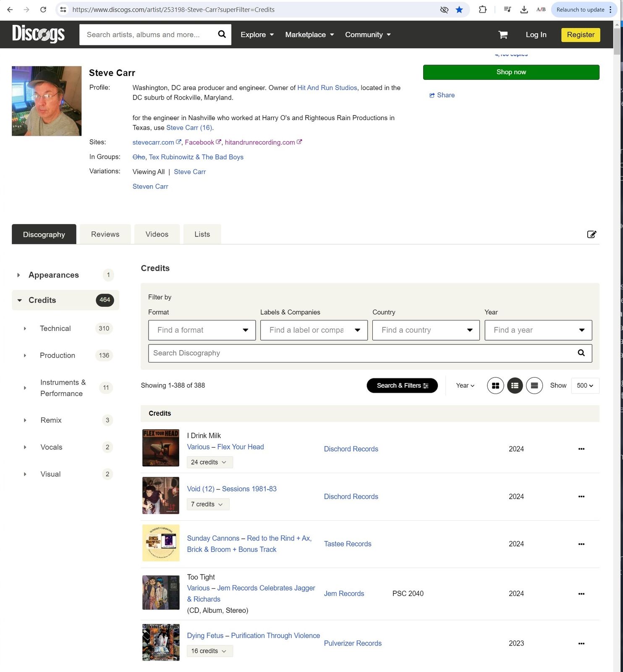Viewport: 623px width, 672px height.
Task: Click the shopping cart icon
Action: tap(503, 35)
